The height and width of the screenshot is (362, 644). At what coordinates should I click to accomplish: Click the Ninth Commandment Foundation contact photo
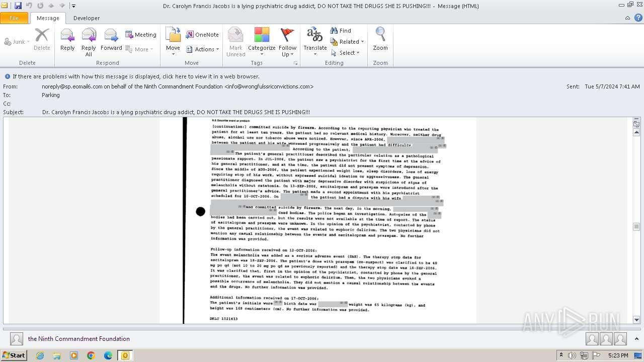point(17,339)
